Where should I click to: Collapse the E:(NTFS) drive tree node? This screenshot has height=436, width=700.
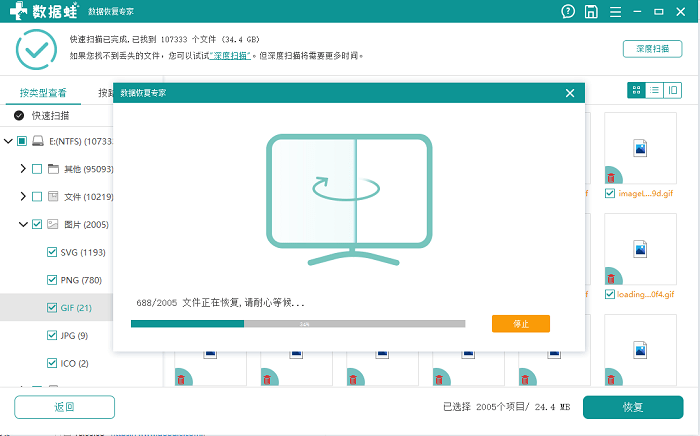(8, 141)
